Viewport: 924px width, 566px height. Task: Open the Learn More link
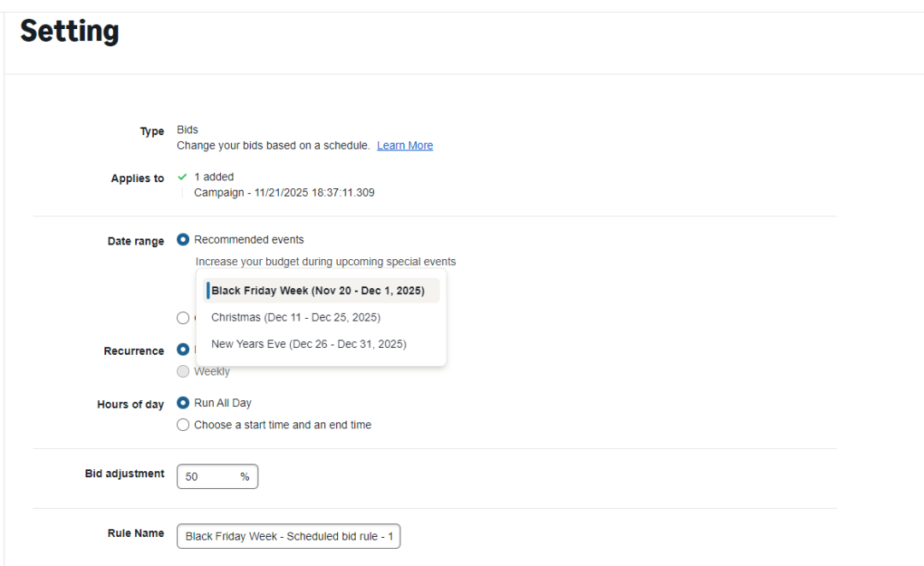tap(405, 145)
